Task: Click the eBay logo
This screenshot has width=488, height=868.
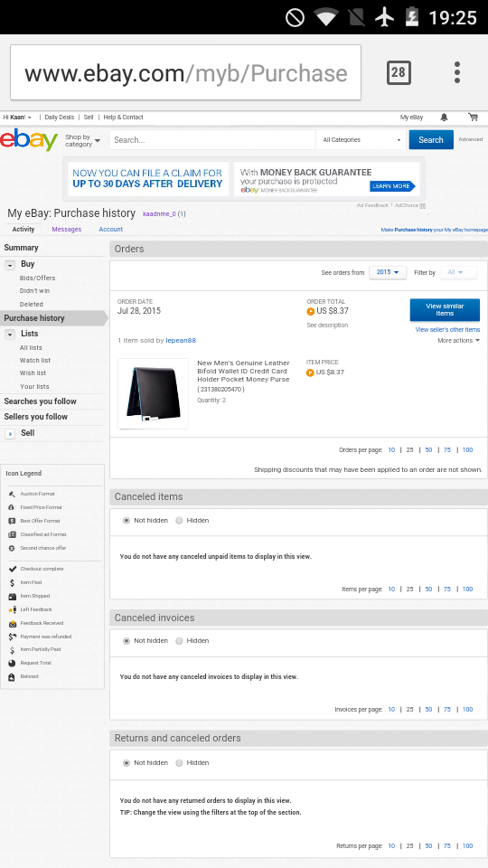Action: pos(29,140)
